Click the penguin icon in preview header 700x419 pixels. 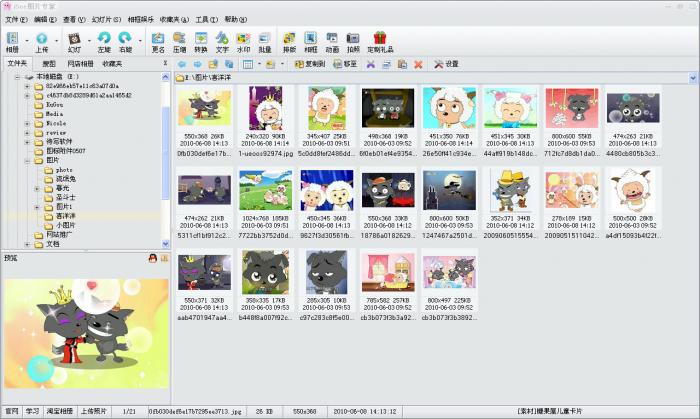coord(153,258)
